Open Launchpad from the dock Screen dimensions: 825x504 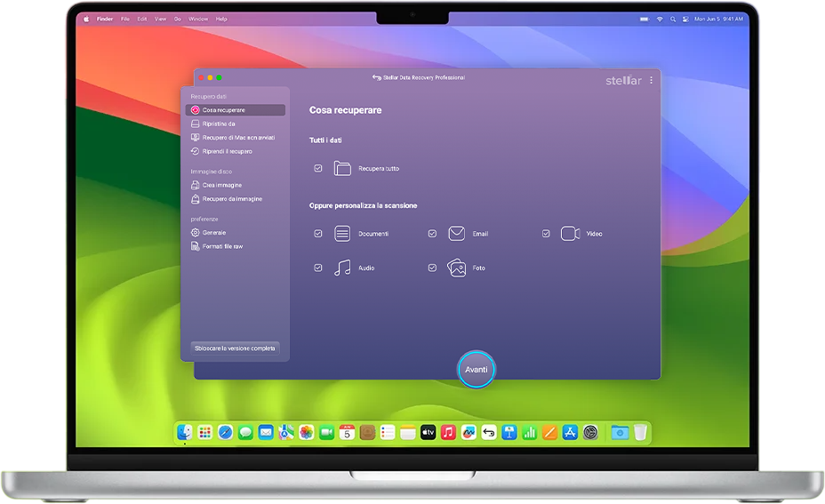coord(204,433)
